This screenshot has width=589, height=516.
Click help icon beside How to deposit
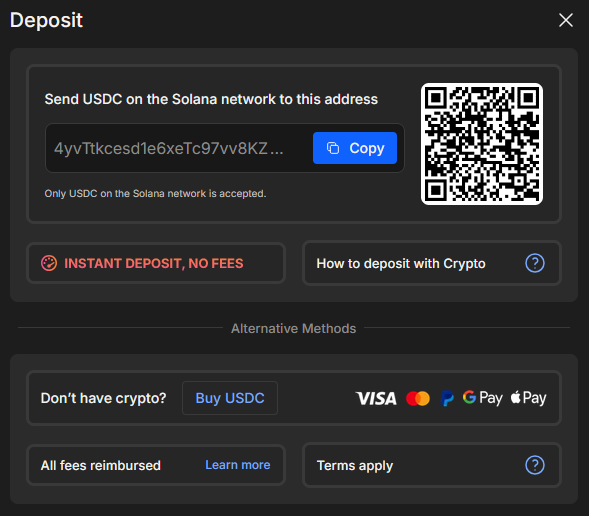coord(535,263)
